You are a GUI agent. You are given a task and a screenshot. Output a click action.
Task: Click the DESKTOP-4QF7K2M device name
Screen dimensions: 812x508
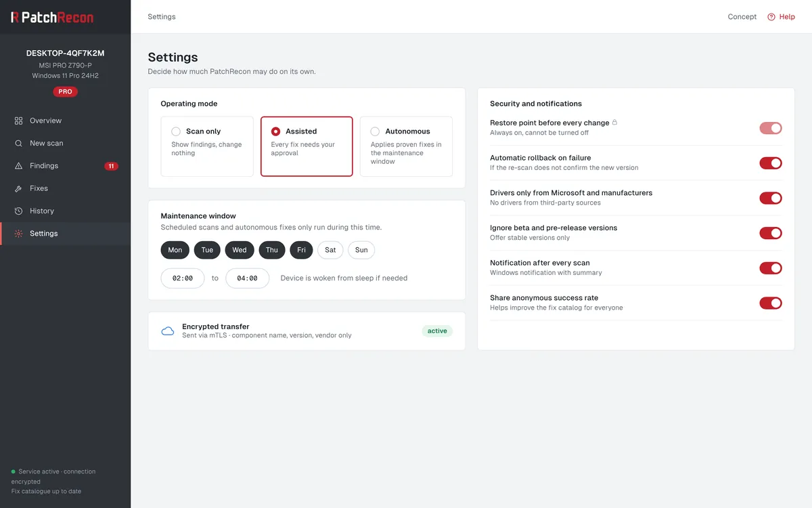[x=66, y=53]
